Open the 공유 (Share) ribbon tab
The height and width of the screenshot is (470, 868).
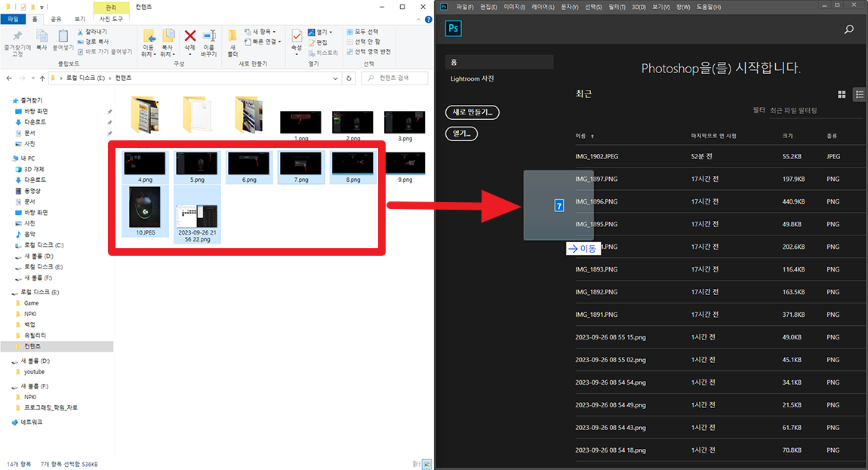56,19
